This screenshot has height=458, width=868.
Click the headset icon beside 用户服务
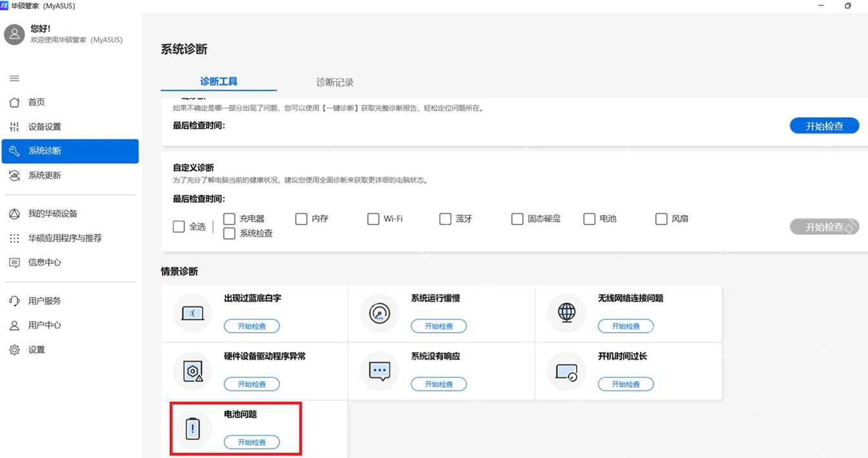click(14, 301)
